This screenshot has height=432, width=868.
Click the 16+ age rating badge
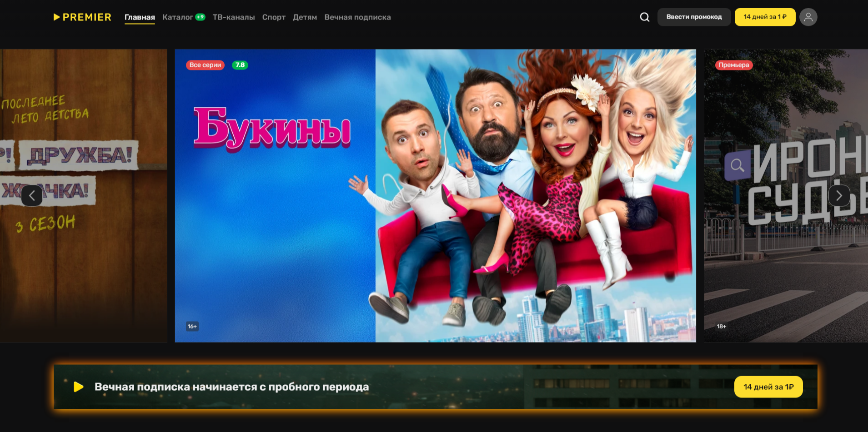coord(192,326)
